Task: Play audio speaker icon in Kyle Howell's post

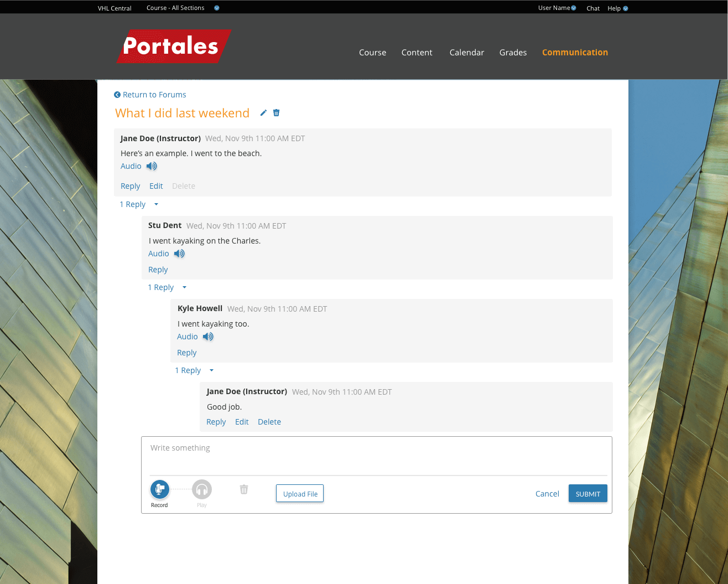Action: coord(208,337)
